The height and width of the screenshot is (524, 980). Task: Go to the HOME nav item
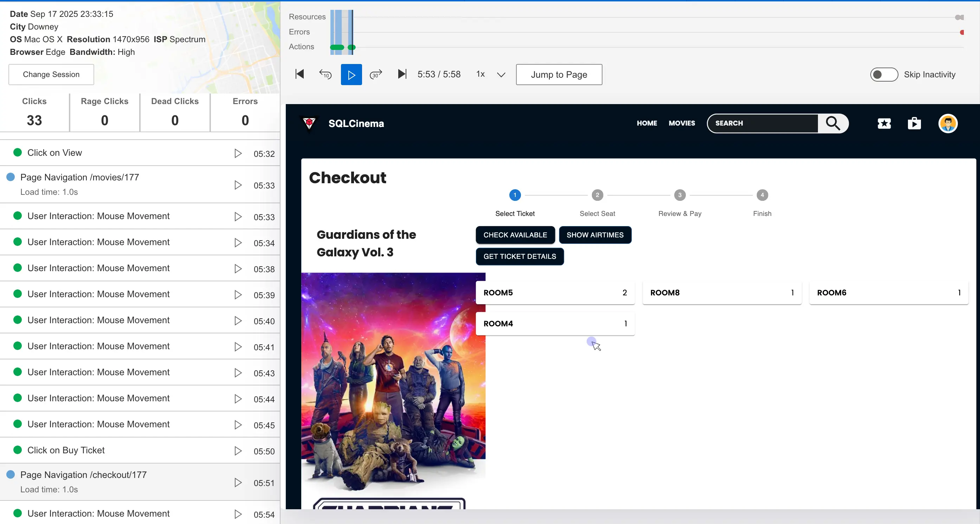tap(646, 123)
